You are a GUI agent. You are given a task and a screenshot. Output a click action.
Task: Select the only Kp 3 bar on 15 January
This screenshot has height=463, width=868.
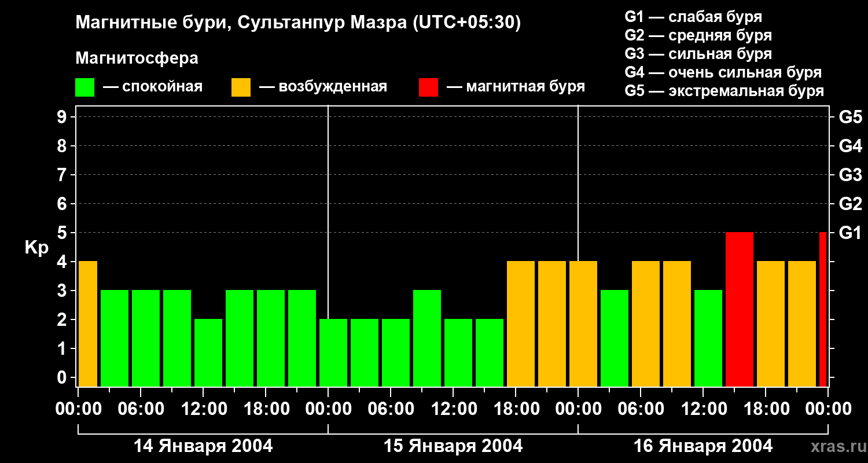[x=427, y=338]
